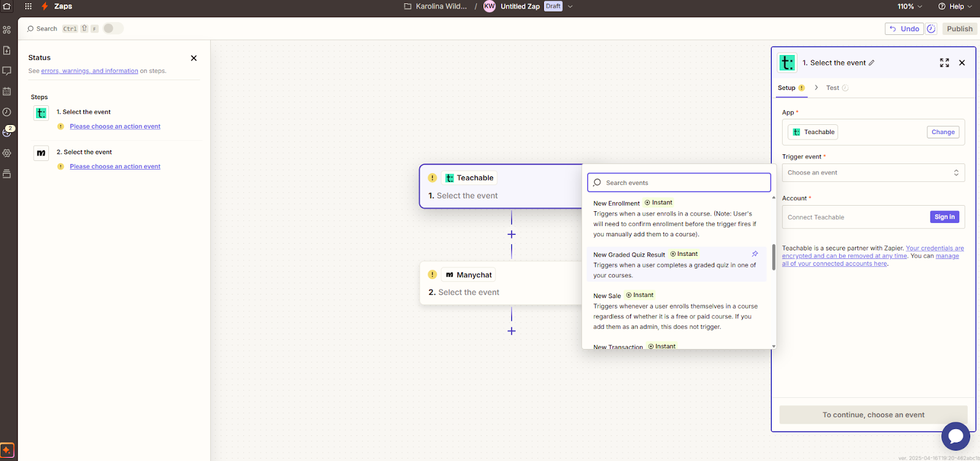Open the calendar icon in left sidebar
The width and height of the screenshot is (980, 461).
coord(7,91)
